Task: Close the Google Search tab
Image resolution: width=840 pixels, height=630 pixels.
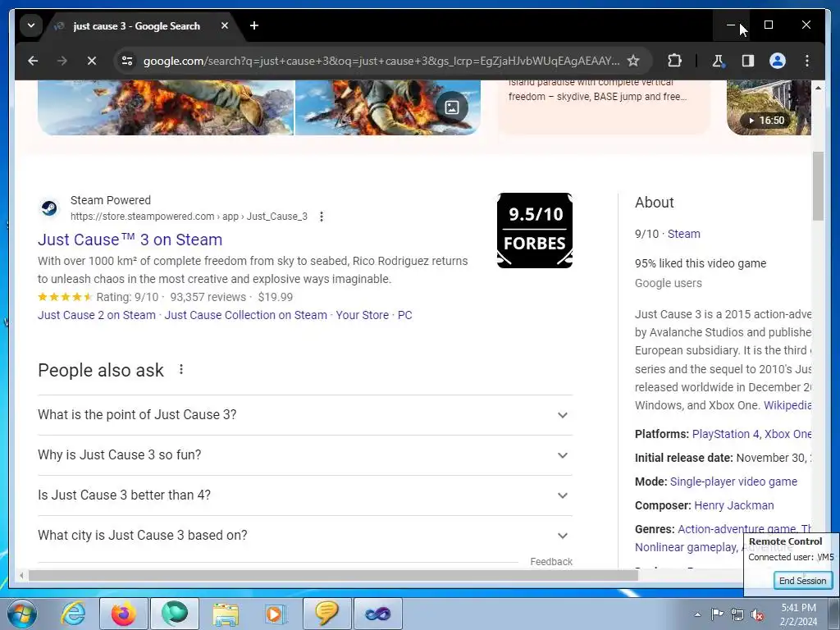Action: [x=225, y=25]
